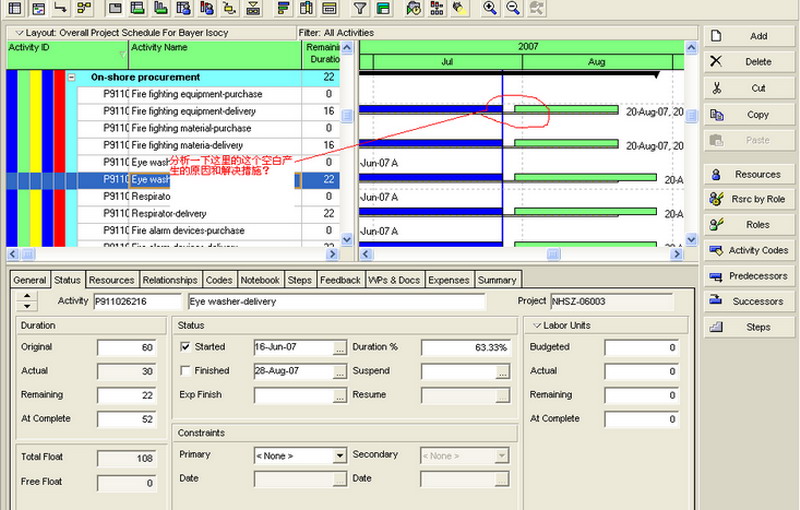This screenshot has width=800, height=510.
Task: Click the Started date browse button
Action: coord(339,348)
